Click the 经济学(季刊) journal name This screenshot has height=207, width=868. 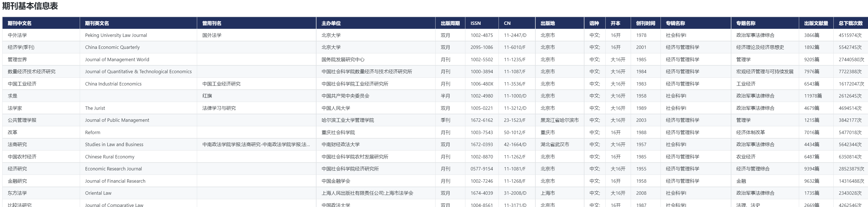(21, 47)
